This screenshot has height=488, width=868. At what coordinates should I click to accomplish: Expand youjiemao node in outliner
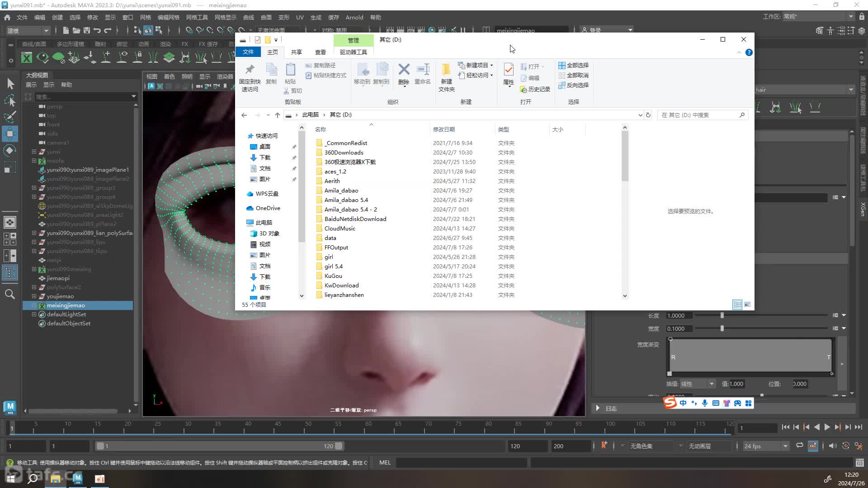coord(34,296)
